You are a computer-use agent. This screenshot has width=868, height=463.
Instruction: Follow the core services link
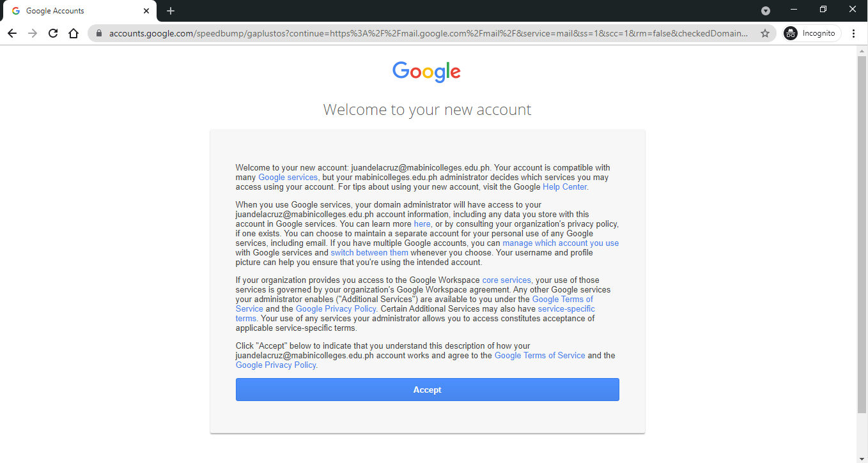[x=506, y=280]
